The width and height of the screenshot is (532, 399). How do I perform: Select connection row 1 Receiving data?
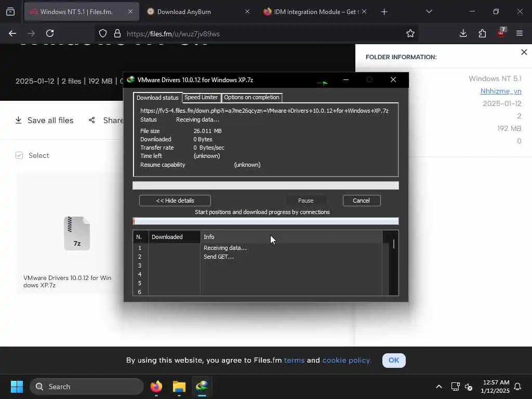(x=258, y=248)
